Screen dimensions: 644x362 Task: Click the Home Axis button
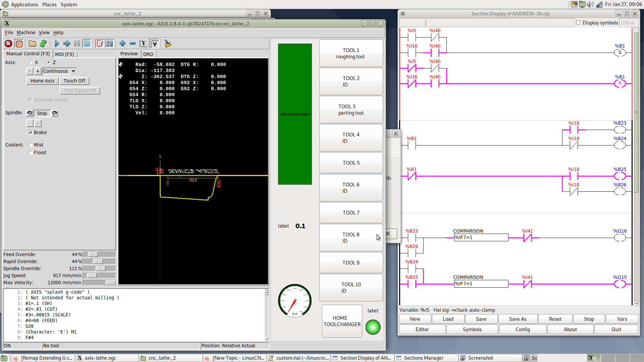[x=42, y=81]
